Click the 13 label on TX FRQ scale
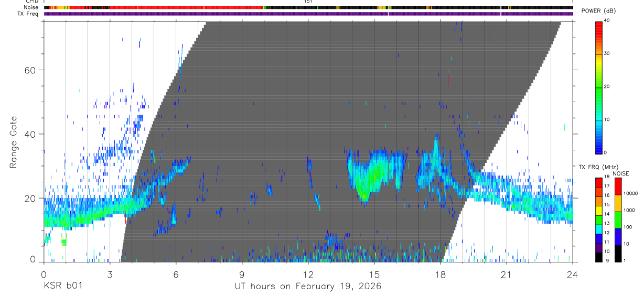This screenshot has width=644, height=297. pos(607,223)
